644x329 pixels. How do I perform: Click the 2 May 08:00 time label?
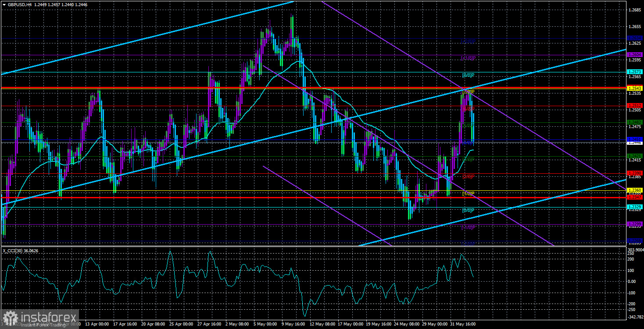[237, 324]
